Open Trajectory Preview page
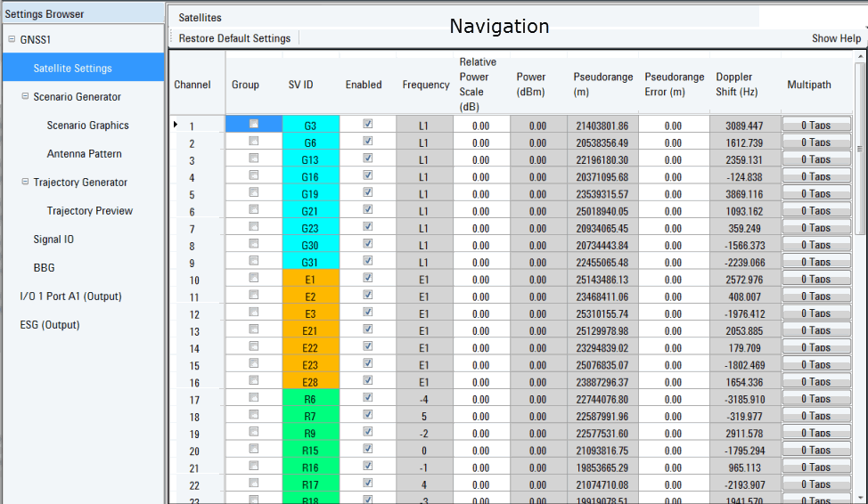Screen dimensions: 868x504 (89, 211)
